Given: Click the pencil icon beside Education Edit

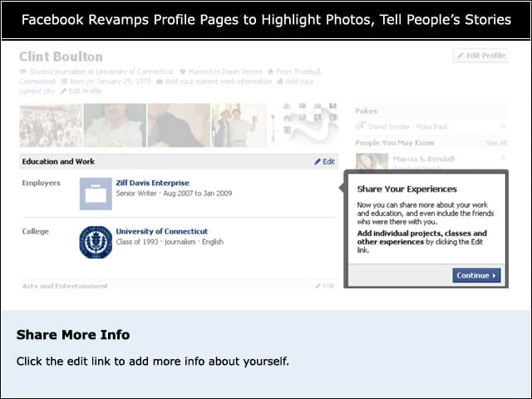Looking at the screenshot, I should pyautogui.click(x=318, y=161).
